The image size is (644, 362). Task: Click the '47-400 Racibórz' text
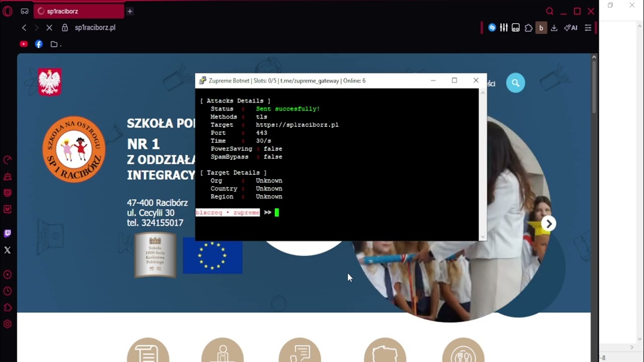pos(157,203)
